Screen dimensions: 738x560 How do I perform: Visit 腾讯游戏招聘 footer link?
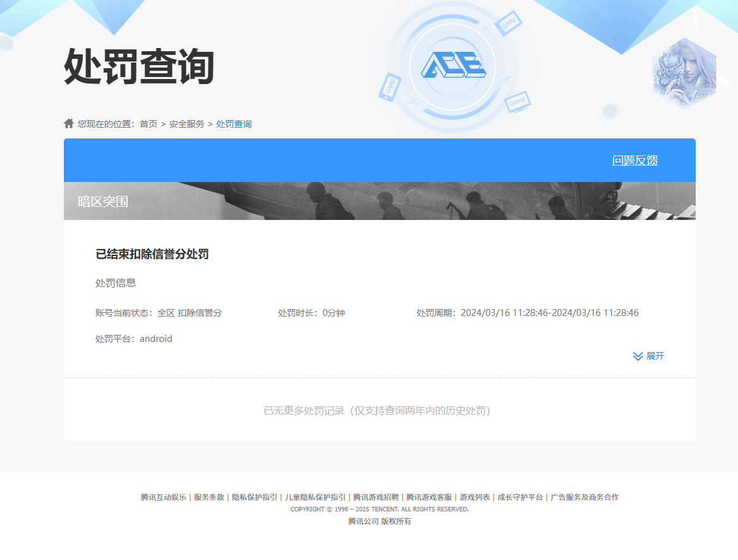[376, 497]
